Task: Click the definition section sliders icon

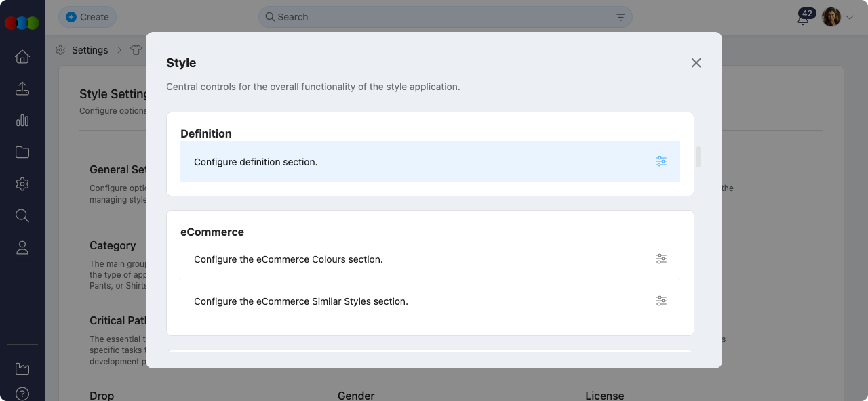Action: pos(661,161)
